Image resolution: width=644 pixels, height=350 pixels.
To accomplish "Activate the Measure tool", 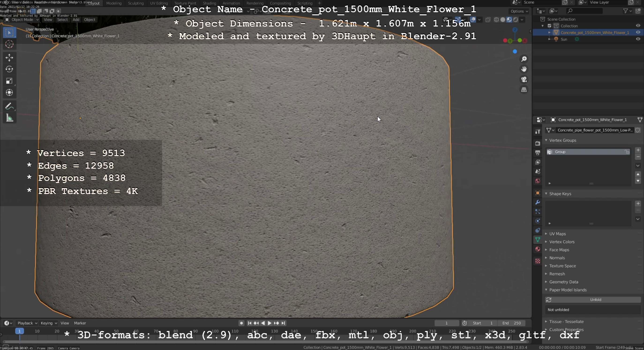I will pyautogui.click(x=9, y=118).
